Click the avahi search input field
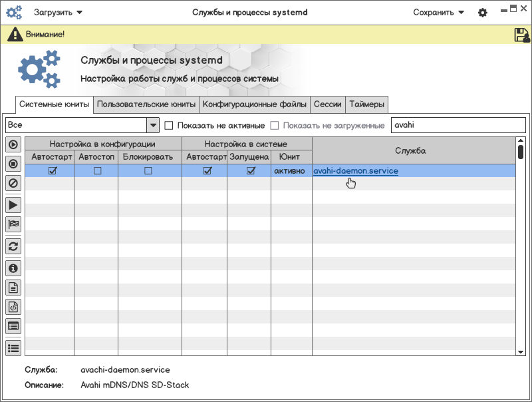The image size is (532, 402). pos(458,125)
